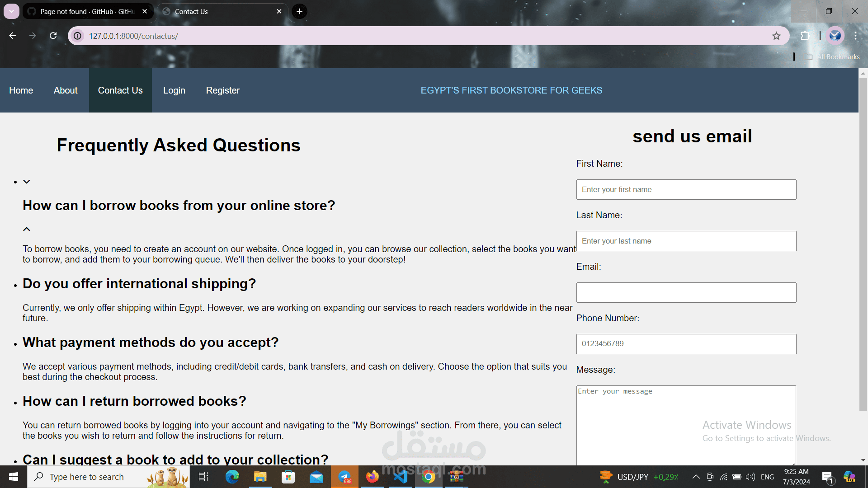
Task: Open the Register page link
Action: click(x=223, y=90)
